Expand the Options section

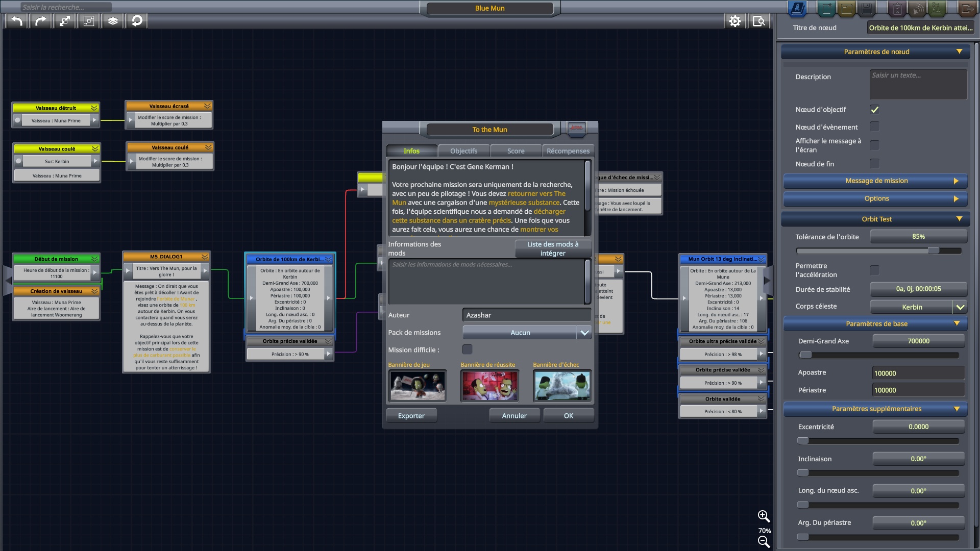tap(875, 199)
